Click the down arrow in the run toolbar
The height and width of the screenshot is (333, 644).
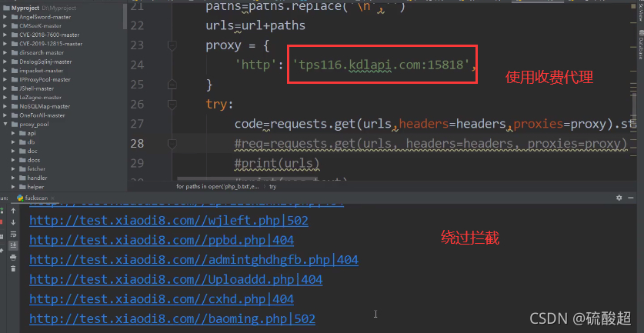13,222
